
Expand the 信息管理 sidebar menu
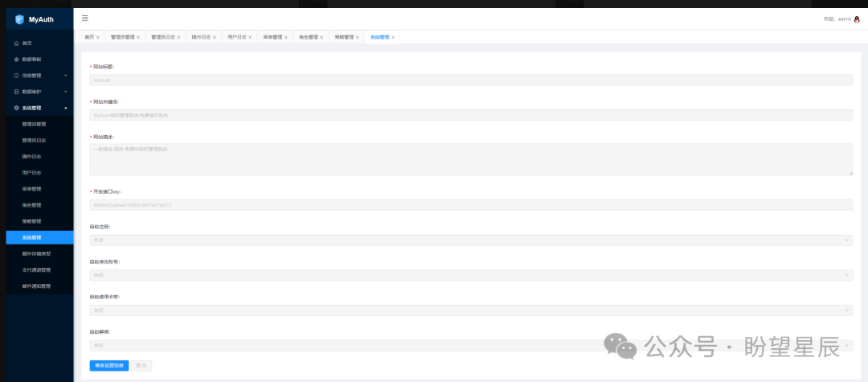(x=66, y=76)
